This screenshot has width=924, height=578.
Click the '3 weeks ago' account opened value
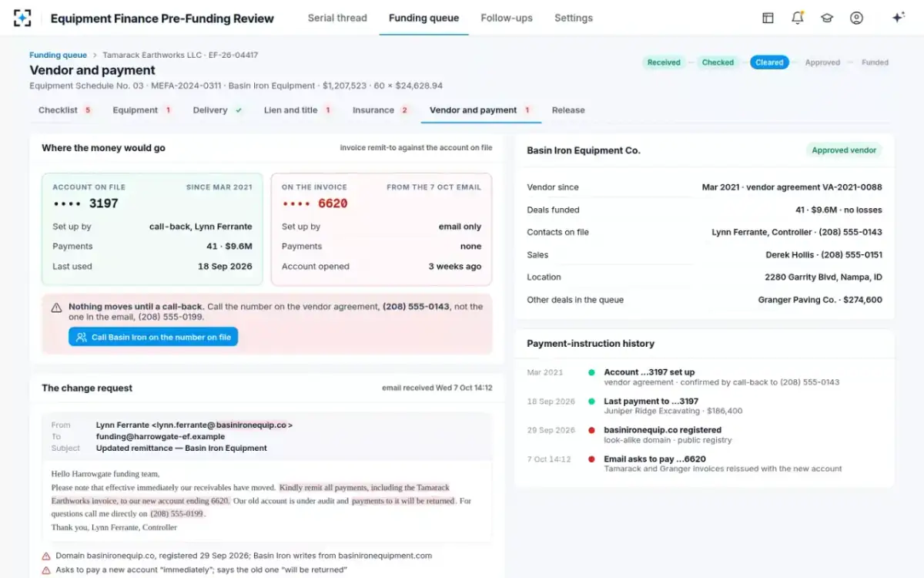point(455,267)
